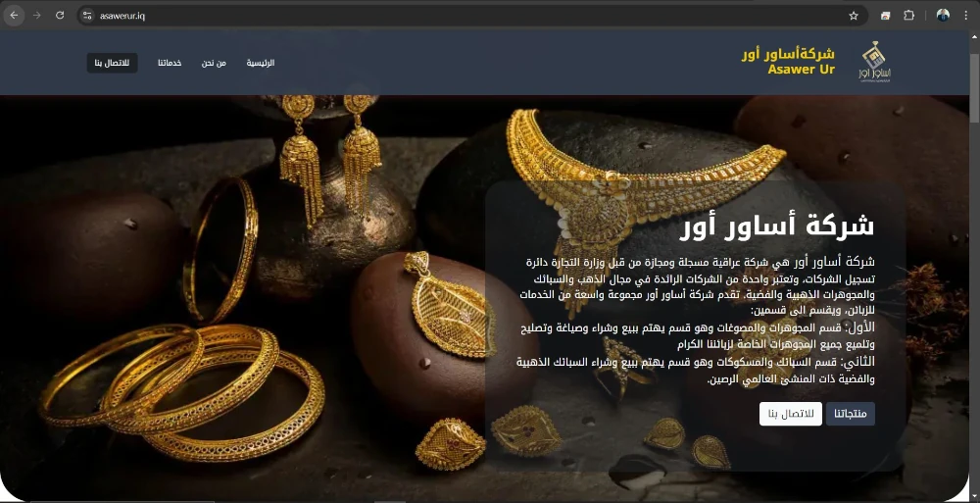Go to the خدماتنا navigation item
Image resolution: width=980 pixels, height=503 pixels.
170,63
